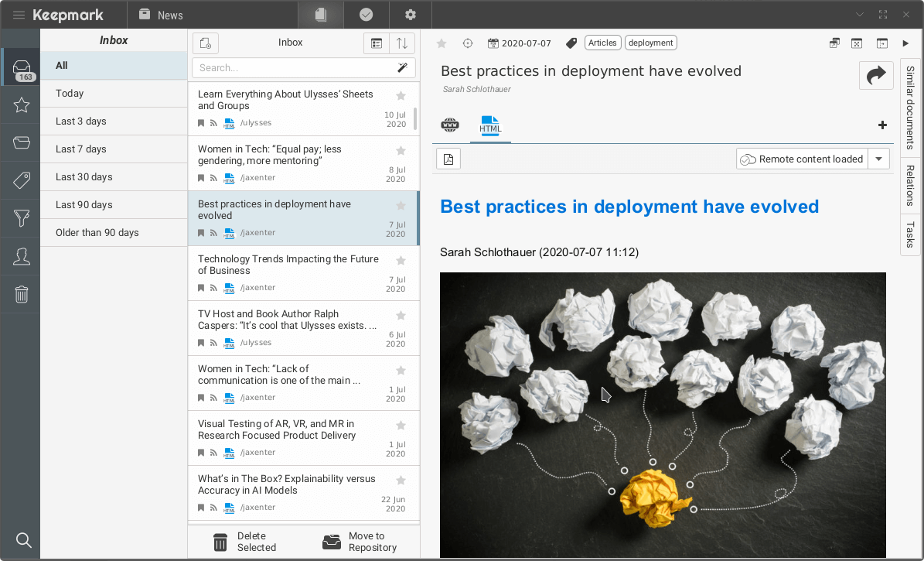Click the magic wand in search box

click(402, 68)
